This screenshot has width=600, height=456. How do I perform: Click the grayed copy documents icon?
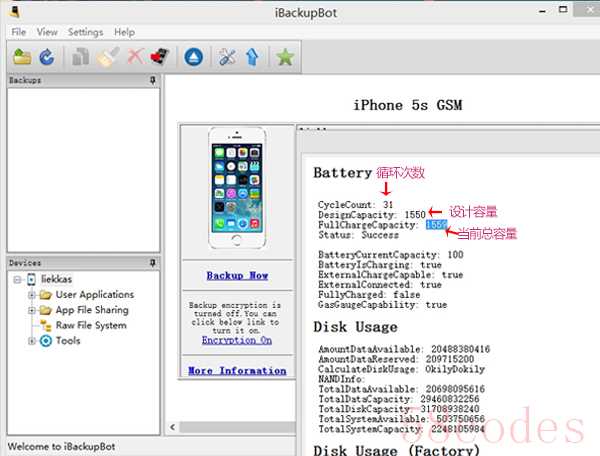(80, 57)
